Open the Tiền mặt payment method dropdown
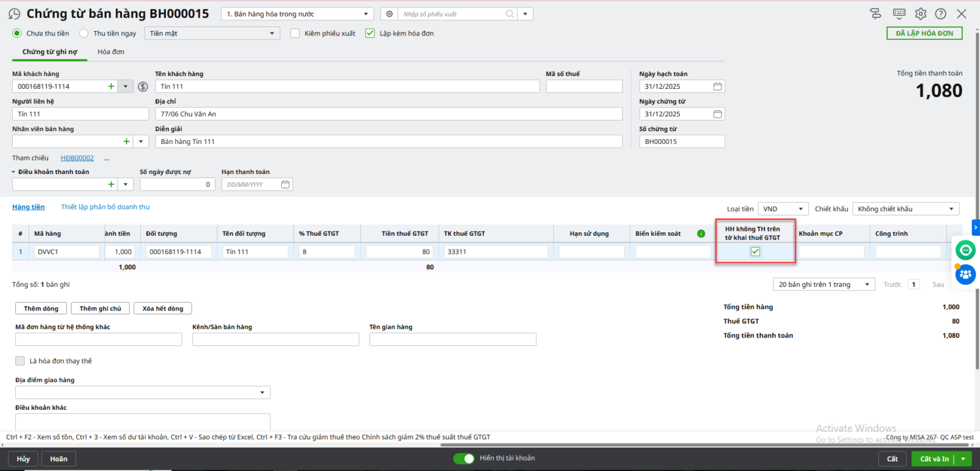This screenshot has width=980, height=471. point(212,33)
